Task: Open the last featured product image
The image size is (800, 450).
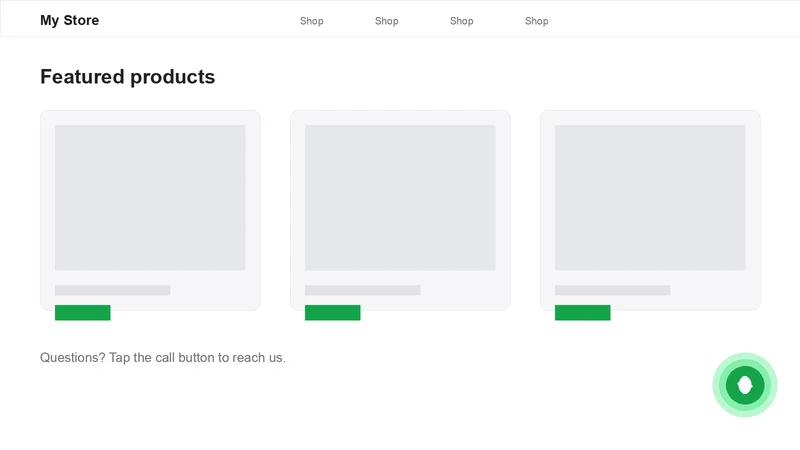Action: (x=650, y=197)
